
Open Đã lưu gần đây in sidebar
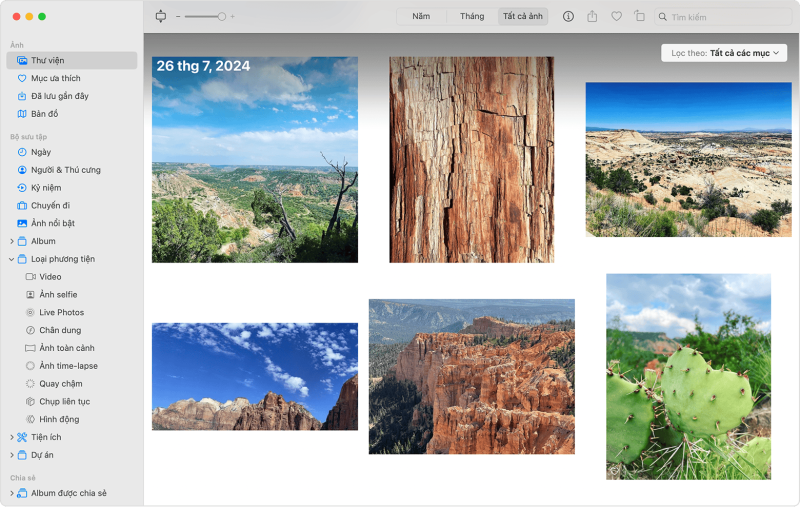(x=59, y=96)
